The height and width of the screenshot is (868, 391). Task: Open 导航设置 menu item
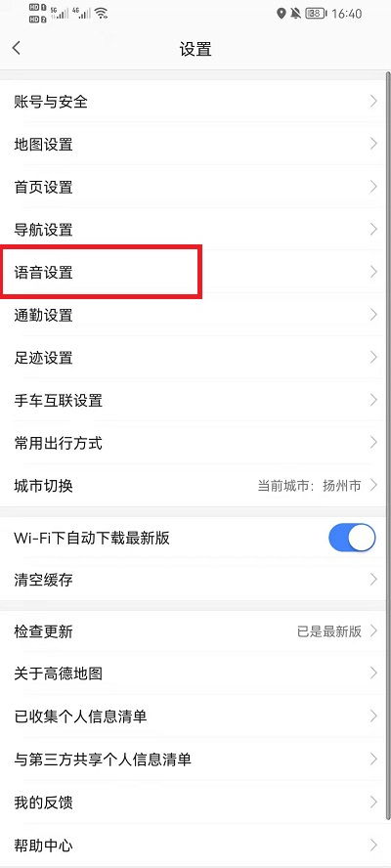coord(193,229)
